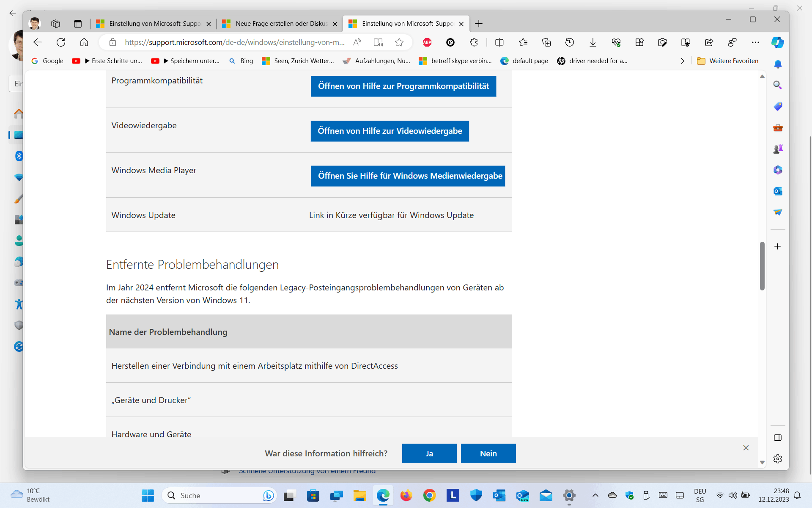Open a new browser tab
Viewport: 812px width, 508px height.
coord(479,24)
